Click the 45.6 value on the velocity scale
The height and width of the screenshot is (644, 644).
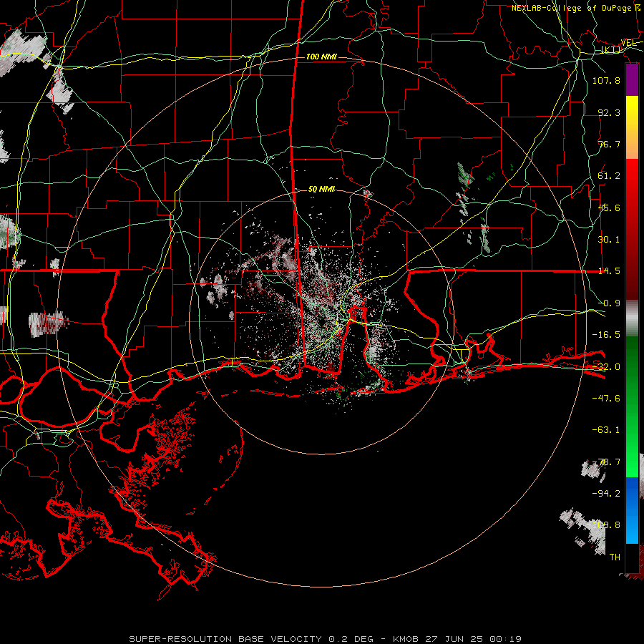click(609, 208)
